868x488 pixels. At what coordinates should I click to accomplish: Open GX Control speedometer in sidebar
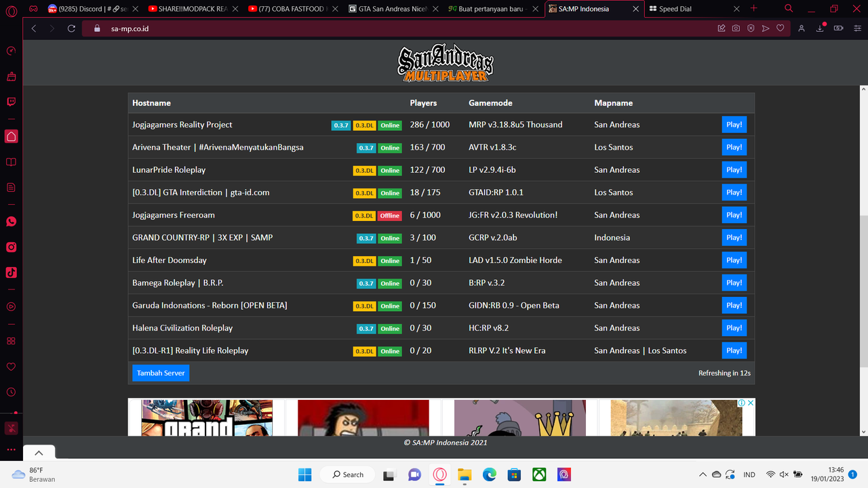[11, 52]
